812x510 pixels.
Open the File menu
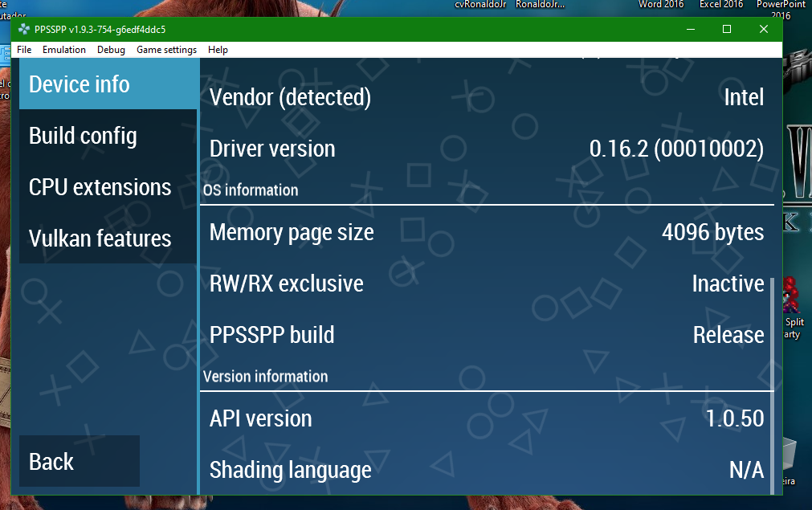(23, 49)
